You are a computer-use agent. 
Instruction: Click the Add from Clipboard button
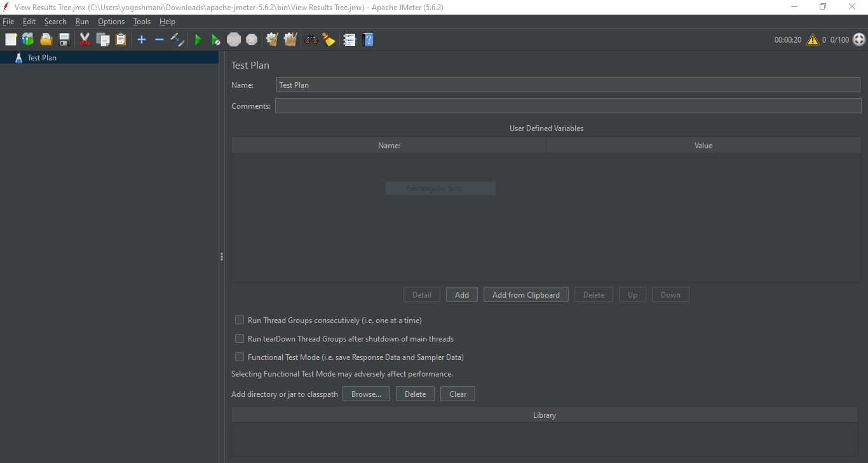(526, 295)
